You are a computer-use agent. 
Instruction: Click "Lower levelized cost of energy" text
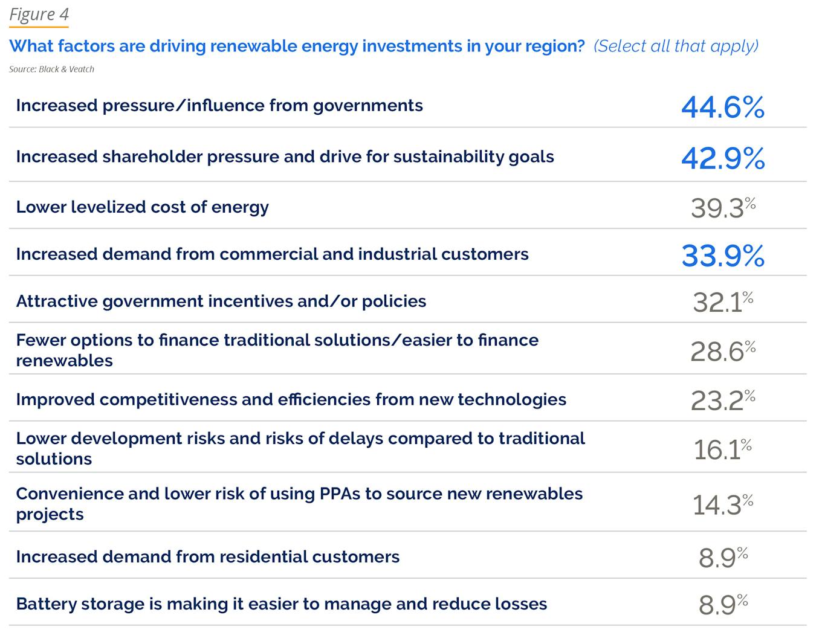click(x=142, y=207)
